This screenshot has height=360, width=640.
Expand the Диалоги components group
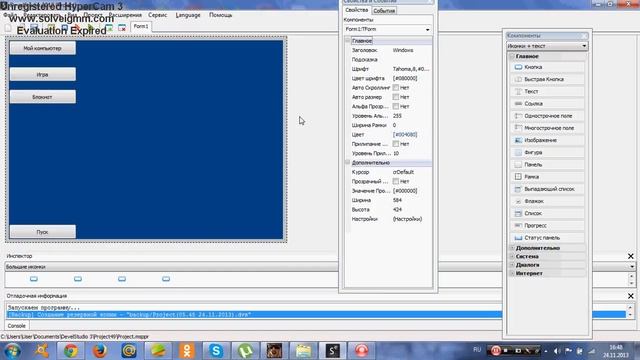click(x=512, y=265)
